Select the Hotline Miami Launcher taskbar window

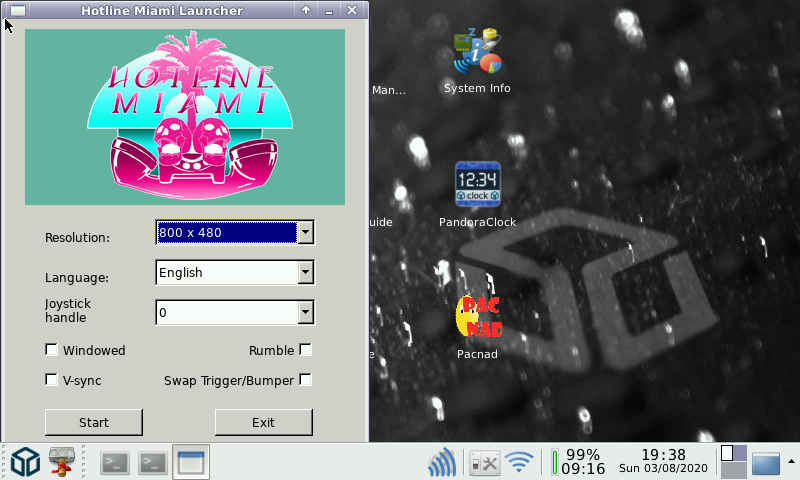[x=190, y=462]
